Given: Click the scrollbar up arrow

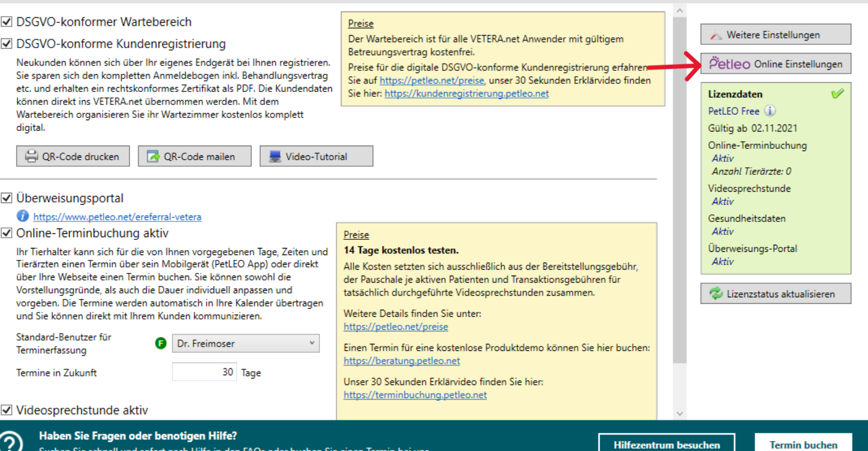Looking at the screenshot, I should (680, 10).
